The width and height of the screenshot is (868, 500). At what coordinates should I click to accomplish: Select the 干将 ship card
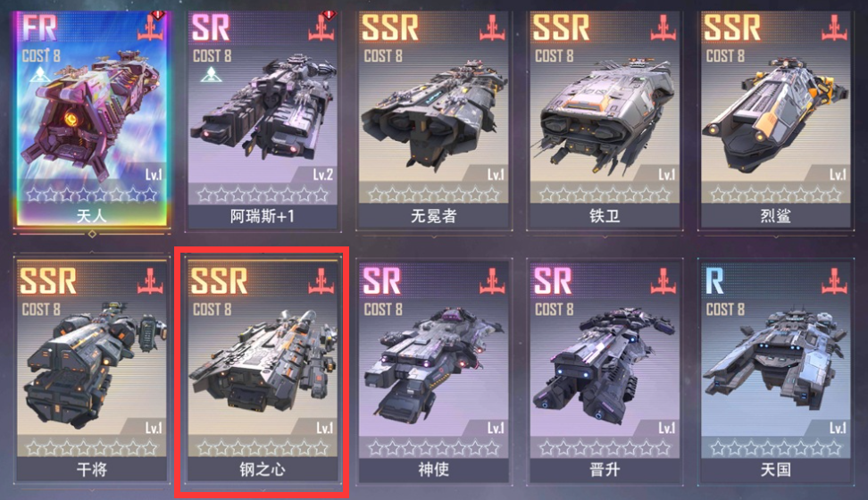click(92, 371)
